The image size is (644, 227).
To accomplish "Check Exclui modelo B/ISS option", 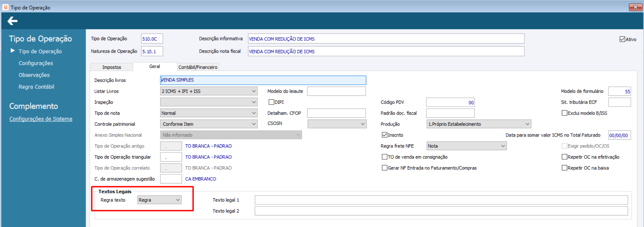I will [x=564, y=113].
